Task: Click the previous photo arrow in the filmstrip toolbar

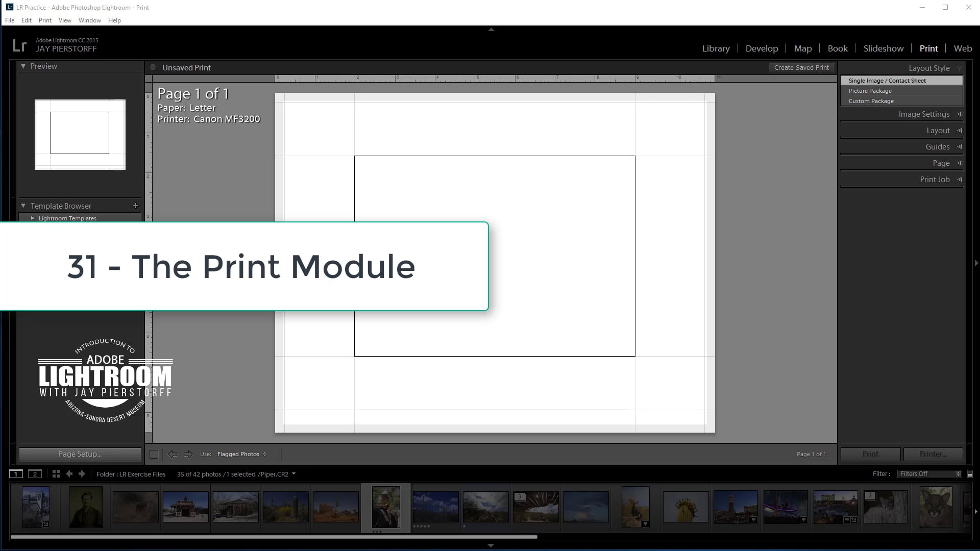Action: pos(69,474)
